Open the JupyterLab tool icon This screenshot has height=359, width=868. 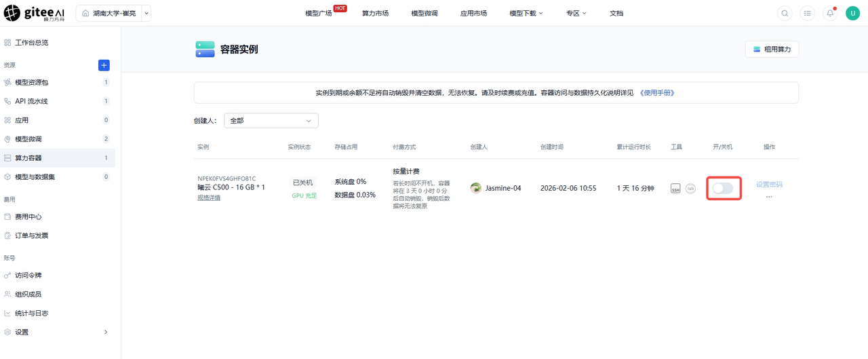point(690,189)
